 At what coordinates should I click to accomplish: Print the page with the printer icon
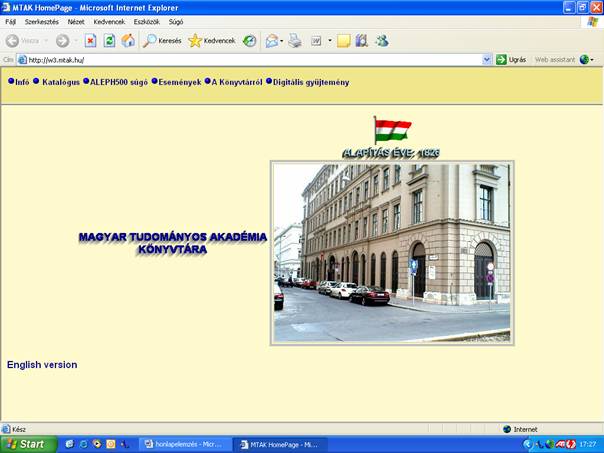[x=295, y=40]
